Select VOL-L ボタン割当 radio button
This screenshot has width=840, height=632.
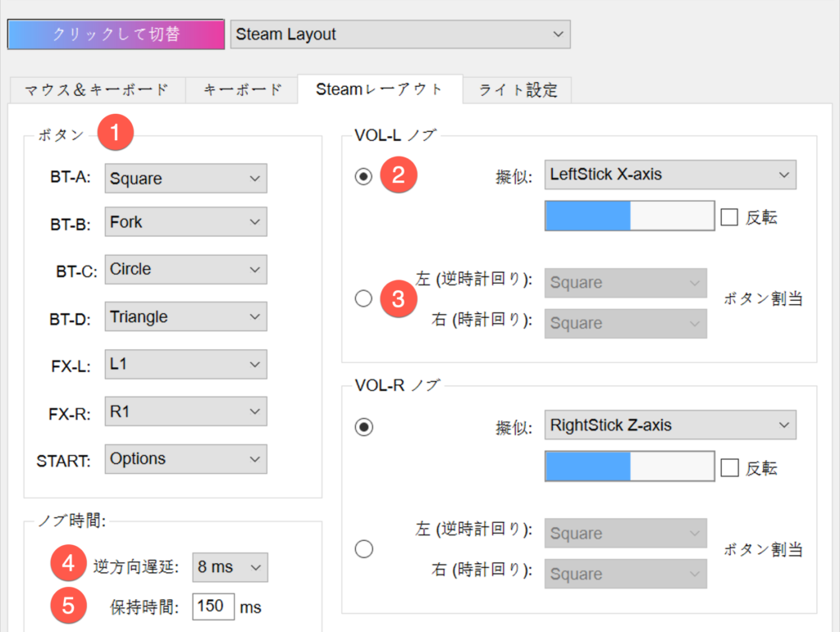point(363,298)
